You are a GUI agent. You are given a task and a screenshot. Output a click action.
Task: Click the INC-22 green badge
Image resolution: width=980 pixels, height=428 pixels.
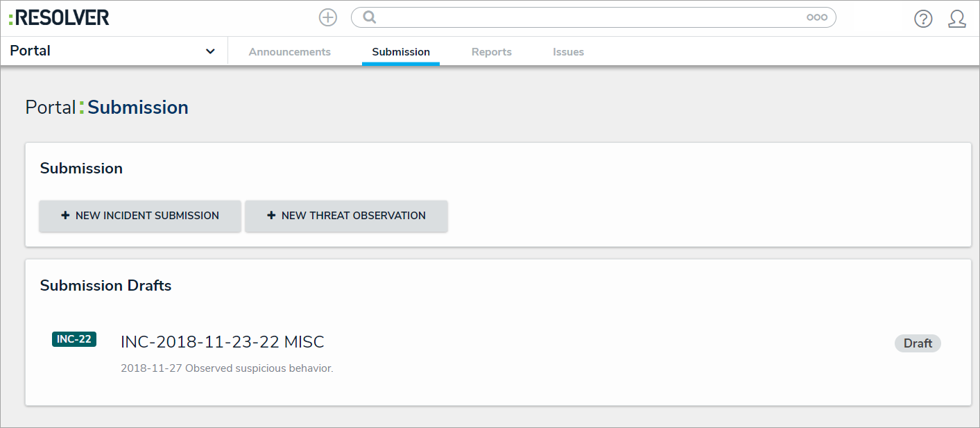[x=74, y=339]
